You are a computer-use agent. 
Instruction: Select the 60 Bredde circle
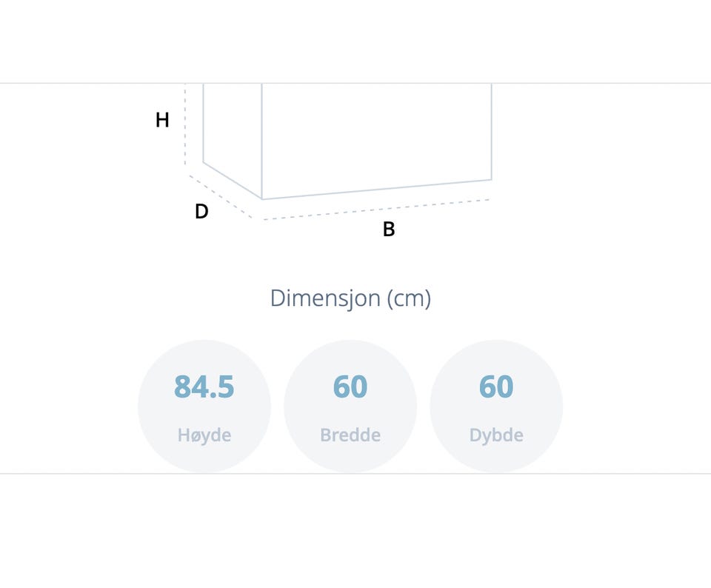point(350,407)
